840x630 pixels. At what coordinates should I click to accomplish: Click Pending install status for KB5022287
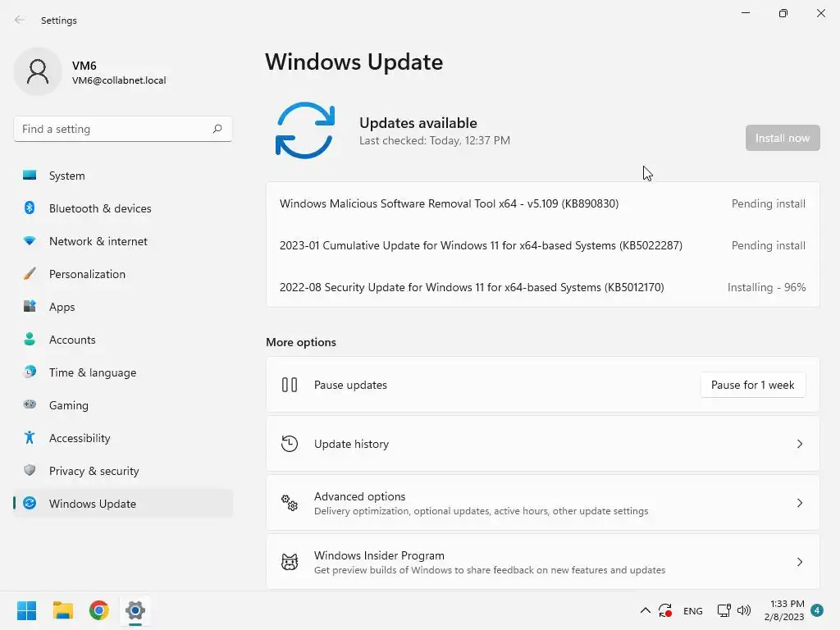[x=768, y=245]
